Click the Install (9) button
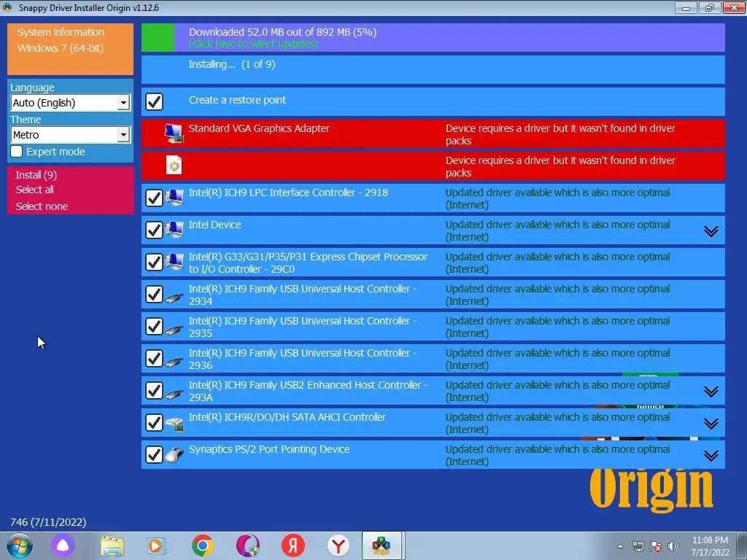Screen dimensions: 747x560 point(36,175)
